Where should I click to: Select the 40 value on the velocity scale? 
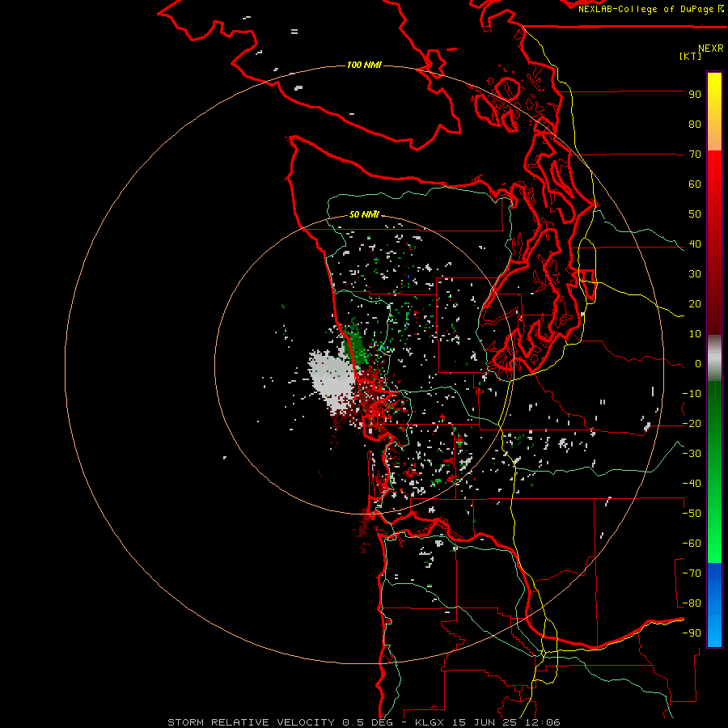click(x=695, y=244)
